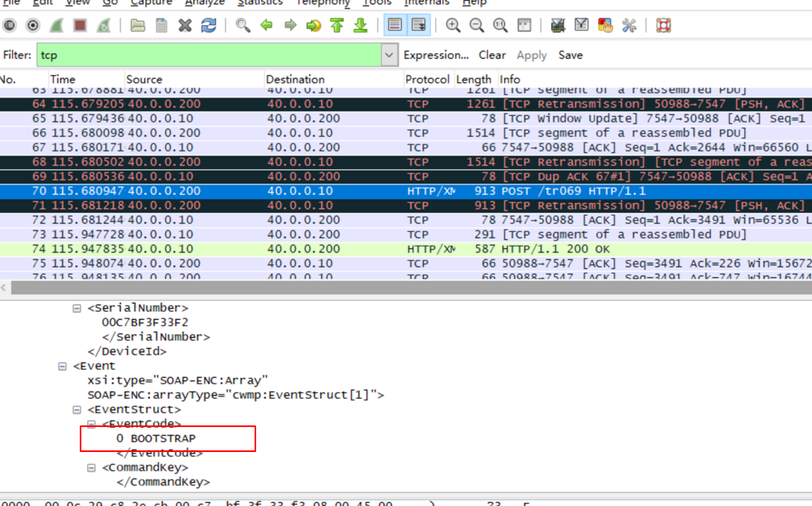This screenshot has height=506, width=812.
Task: Open help with the lifebuoy icon
Action: pos(664,25)
